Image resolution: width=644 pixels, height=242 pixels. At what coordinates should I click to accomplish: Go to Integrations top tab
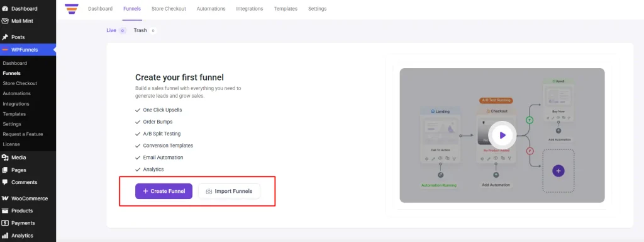click(250, 9)
